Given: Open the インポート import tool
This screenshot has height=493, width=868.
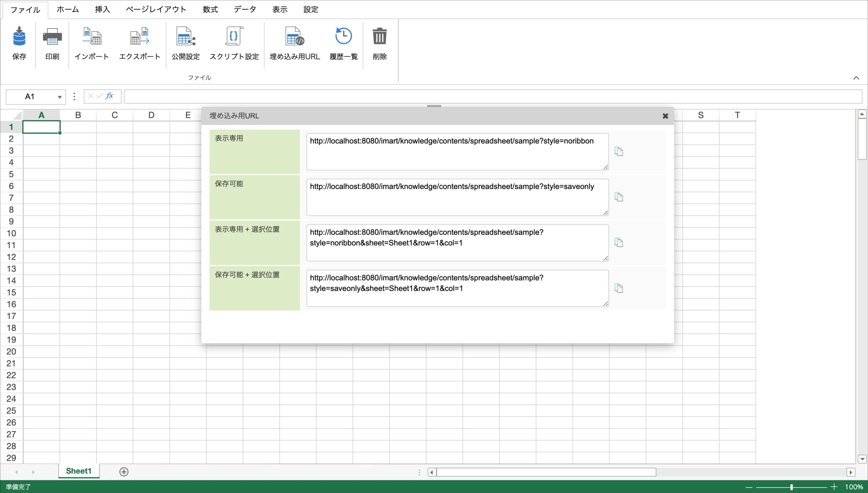Looking at the screenshot, I should 91,37.
